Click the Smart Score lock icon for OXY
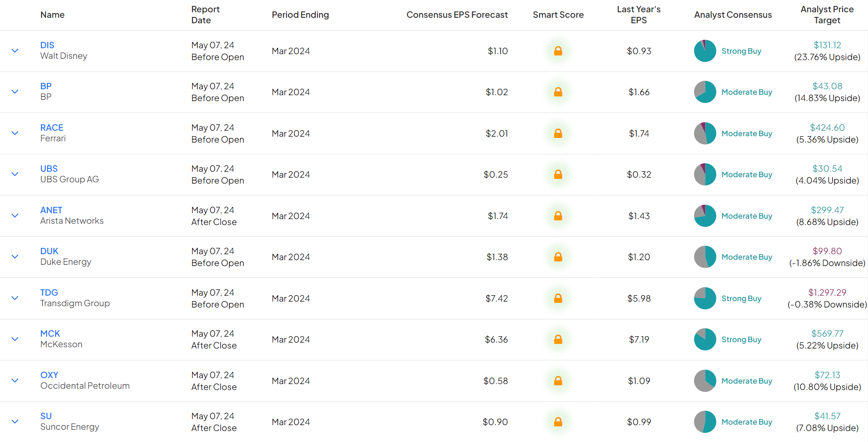Image resolution: width=868 pixels, height=442 pixels. coord(558,381)
